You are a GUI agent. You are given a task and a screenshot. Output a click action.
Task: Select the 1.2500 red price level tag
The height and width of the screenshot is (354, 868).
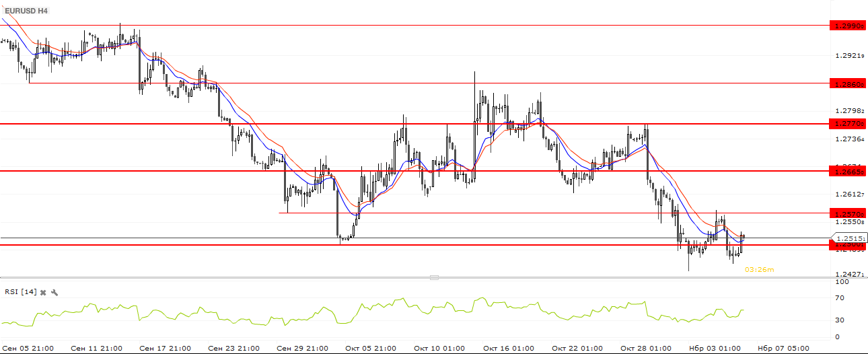[848, 246]
